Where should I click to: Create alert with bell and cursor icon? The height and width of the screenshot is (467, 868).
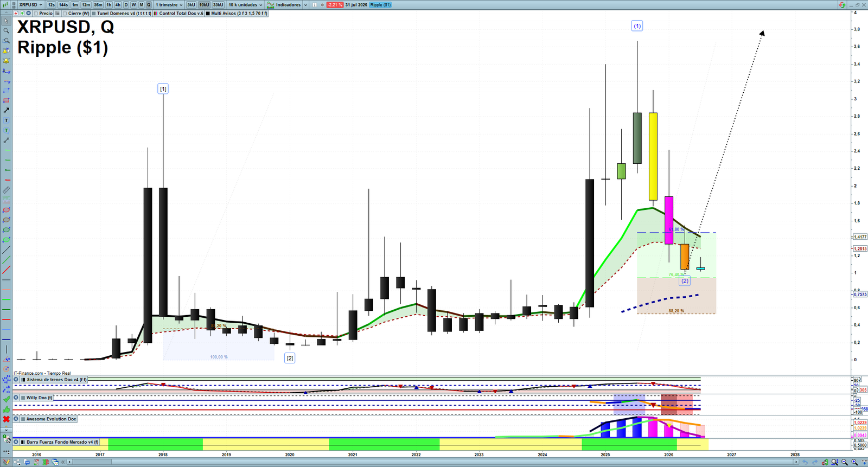(6, 50)
